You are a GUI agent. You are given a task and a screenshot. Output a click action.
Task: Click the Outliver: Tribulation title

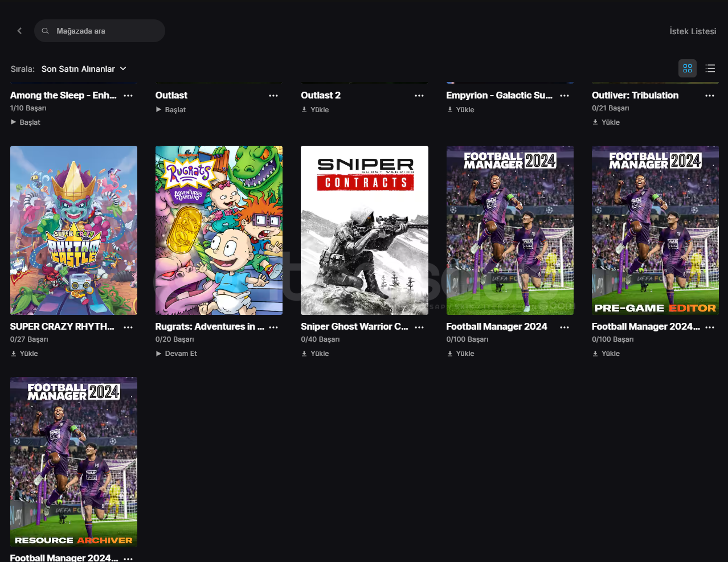635,95
